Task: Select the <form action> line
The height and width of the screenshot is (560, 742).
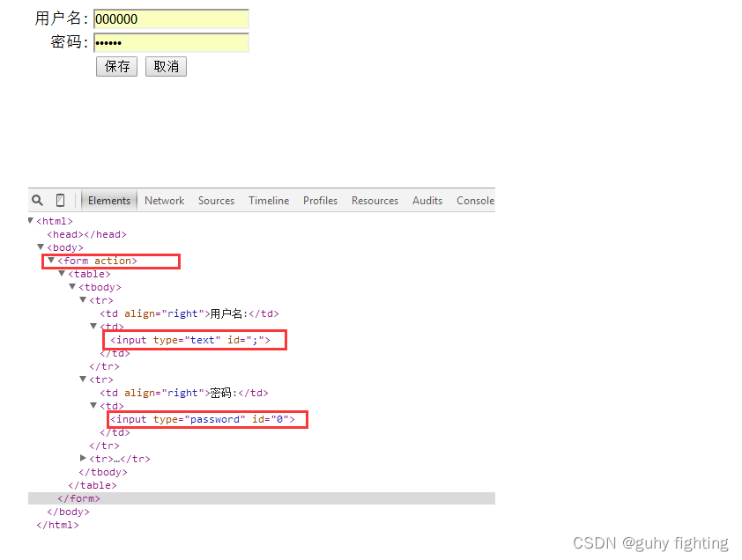Action: pyautogui.click(x=97, y=261)
